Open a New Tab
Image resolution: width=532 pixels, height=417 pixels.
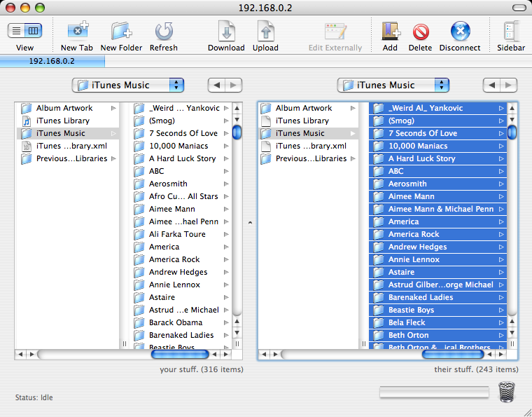[x=77, y=31]
